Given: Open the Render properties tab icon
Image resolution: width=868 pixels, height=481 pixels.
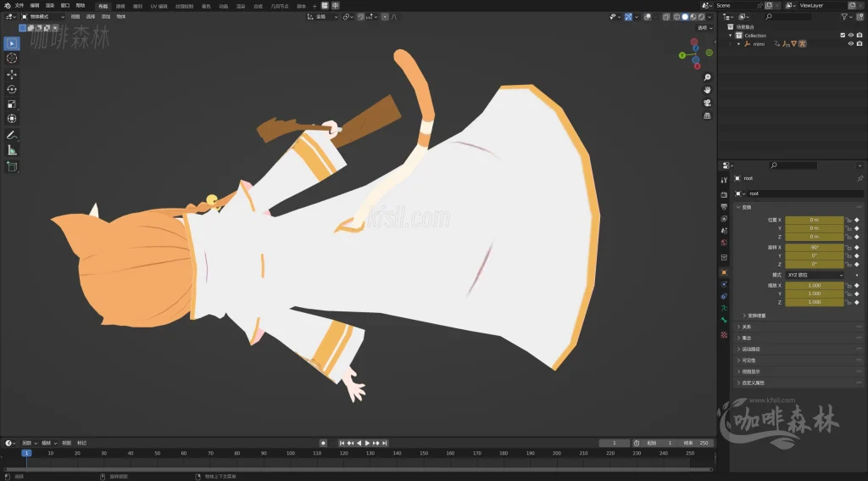Looking at the screenshot, I should click(x=724, y=194).
